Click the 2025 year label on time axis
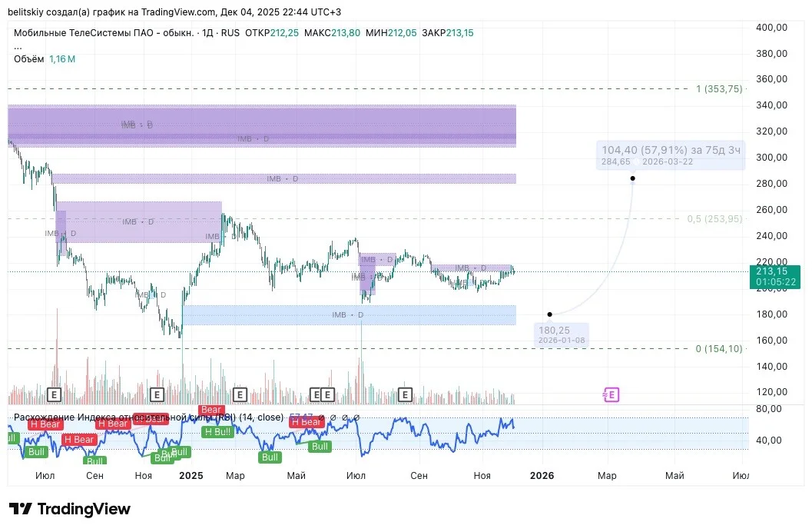 [x=191, y=476]
